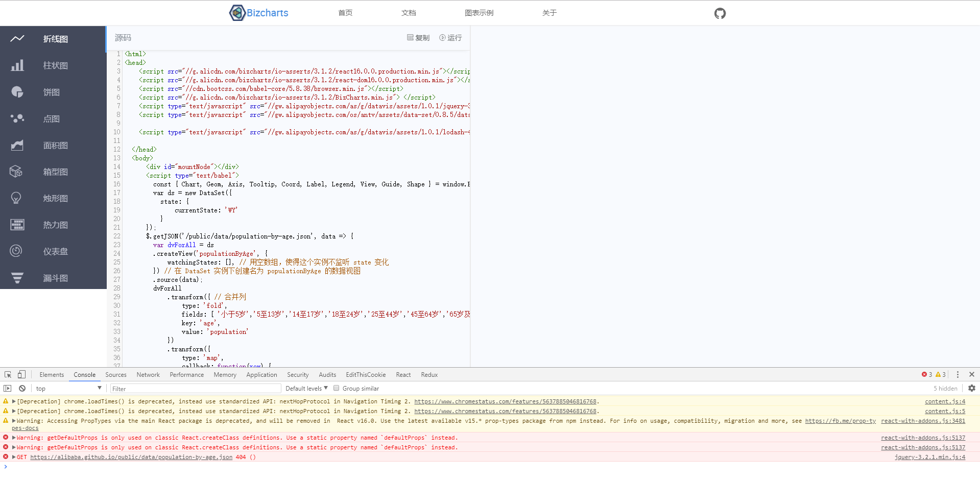Expand the first Deprecation warning message
Viewport: 980px width, 481px height.
pyautogui.click(x=13, y=402)
